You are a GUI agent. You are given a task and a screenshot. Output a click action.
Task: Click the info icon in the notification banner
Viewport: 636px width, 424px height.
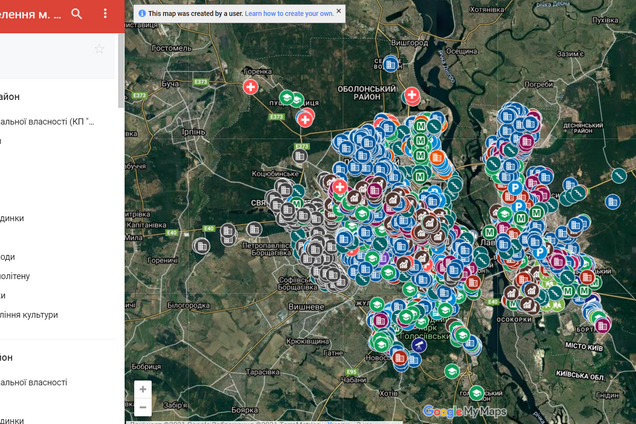141,14
